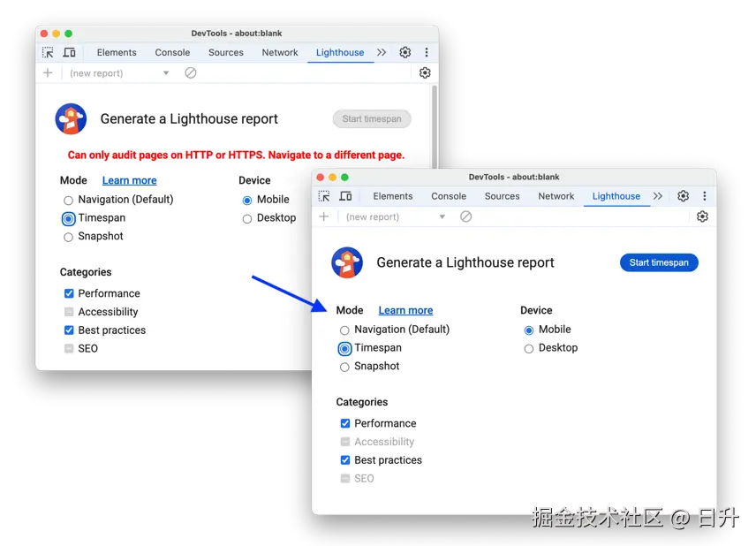The width and height of the screenshot is (756, 546).
Task: Click clear all icon in back window
Action: click(x=191, y=72)
